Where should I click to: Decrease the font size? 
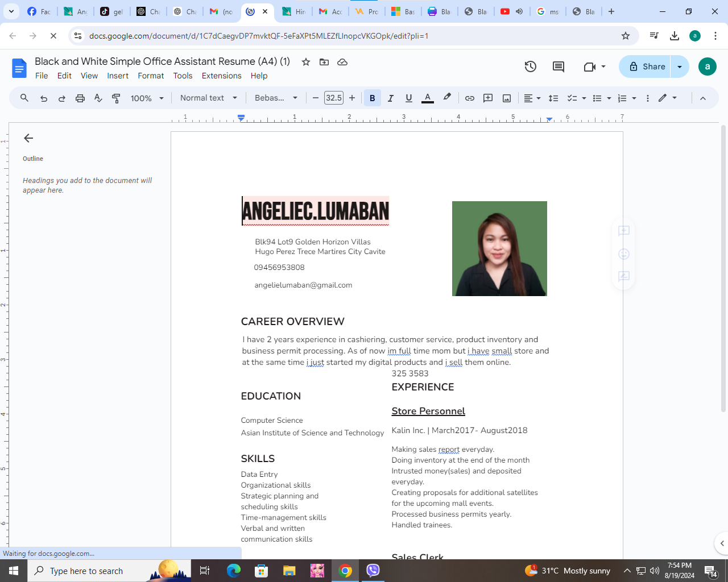click(x=316, y=98)
